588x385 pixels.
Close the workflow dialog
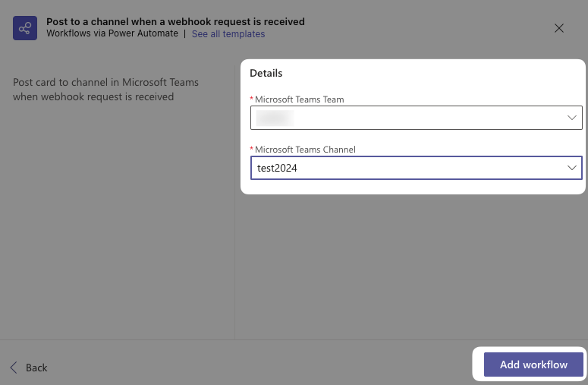coord(558,28)
